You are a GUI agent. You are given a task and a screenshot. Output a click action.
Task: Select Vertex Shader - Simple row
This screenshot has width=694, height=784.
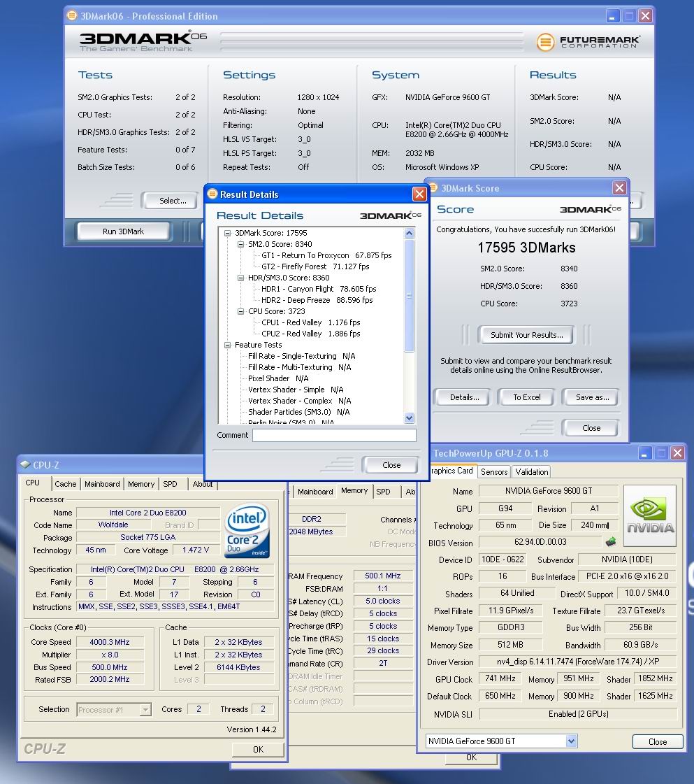click(296, 390)
